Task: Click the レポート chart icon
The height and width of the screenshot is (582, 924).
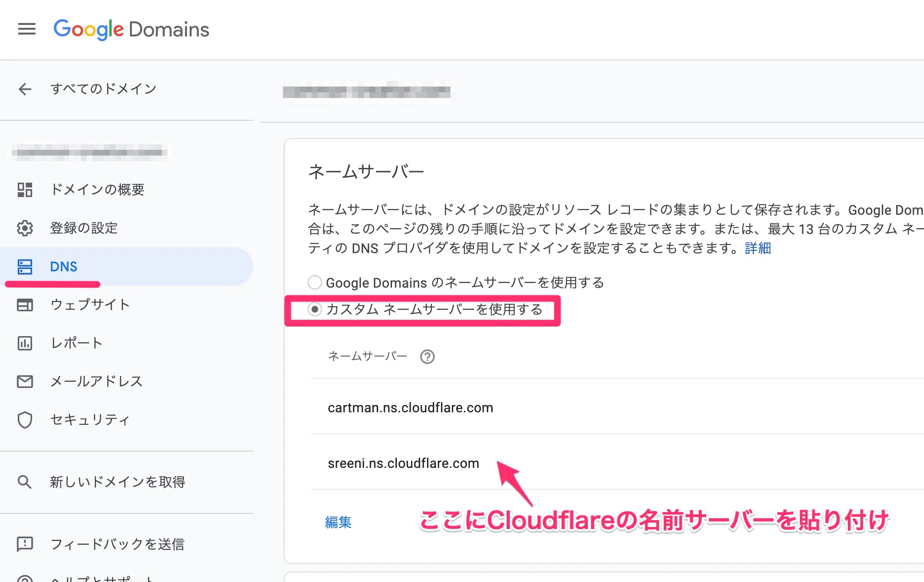Action: (25, 343)
